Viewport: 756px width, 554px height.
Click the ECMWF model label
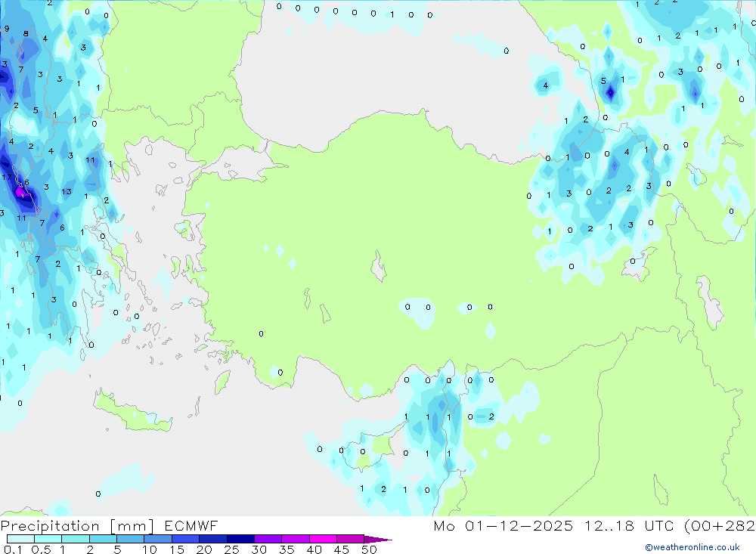[191, 525]
